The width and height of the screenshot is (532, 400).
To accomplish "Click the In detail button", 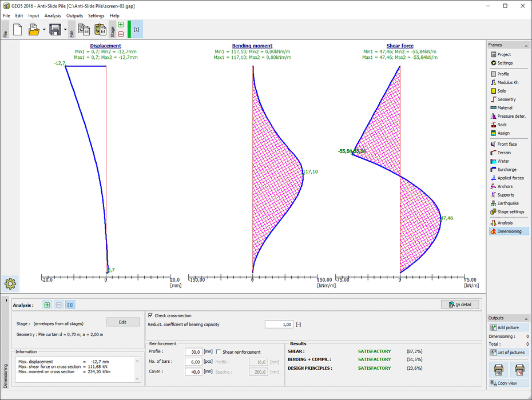I will (x=460, y=305).
